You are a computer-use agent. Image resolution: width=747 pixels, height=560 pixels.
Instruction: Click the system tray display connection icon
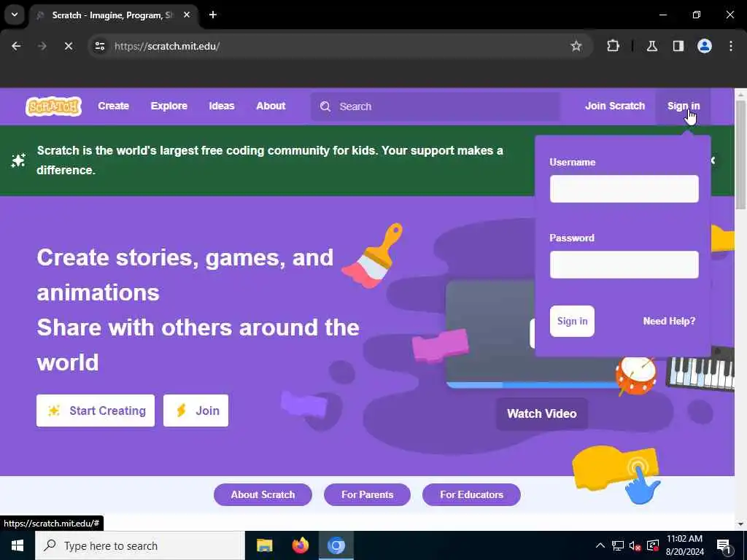point(653,545)
